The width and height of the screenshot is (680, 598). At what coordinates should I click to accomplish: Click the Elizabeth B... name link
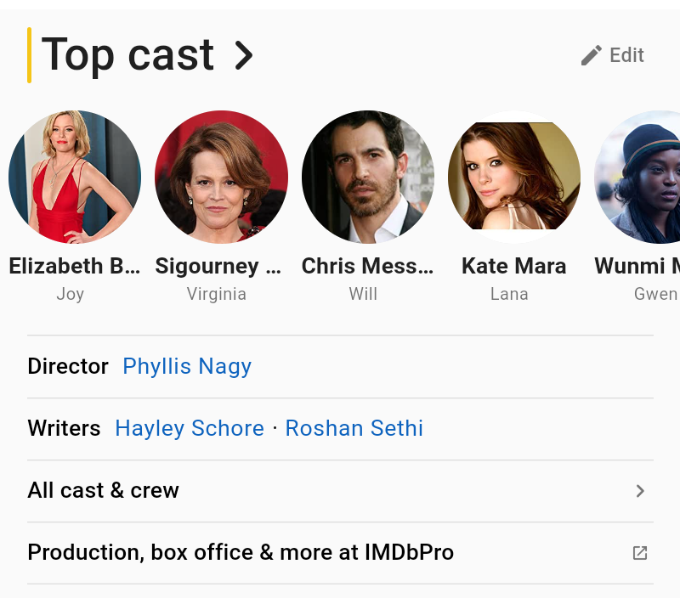(75, 266)
